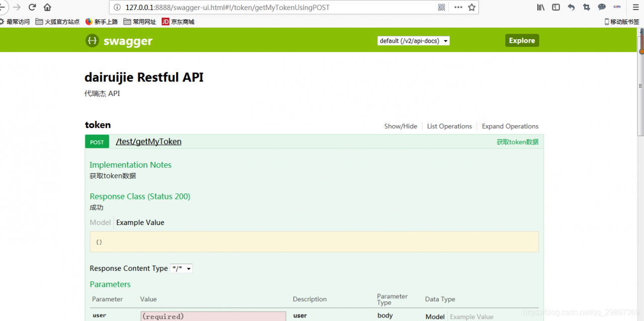Open 火狐官方站点 bookmark folder

tap(57, 22)
